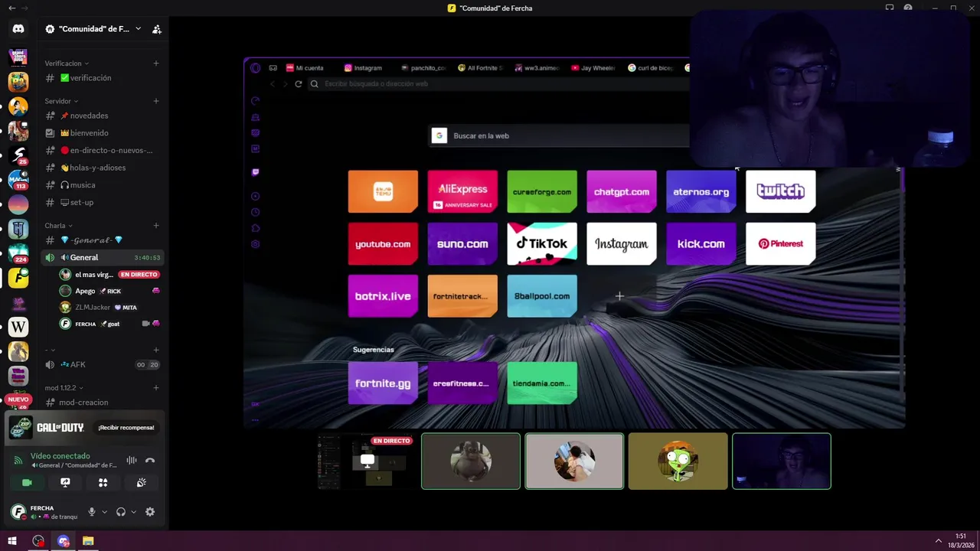Open Discord user settings gear
This screenshot has width=980, height=551.
pyautogui.click(x=150, y=512)
